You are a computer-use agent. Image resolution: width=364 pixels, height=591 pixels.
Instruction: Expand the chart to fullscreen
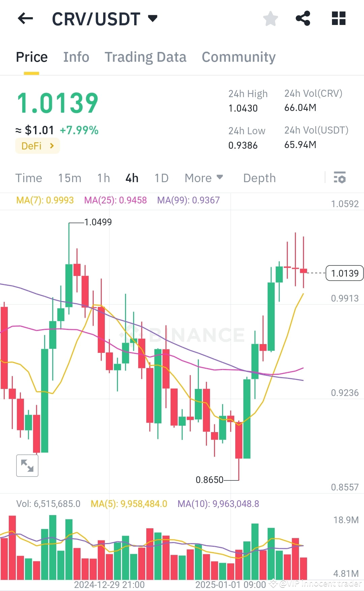coord(27,466)
